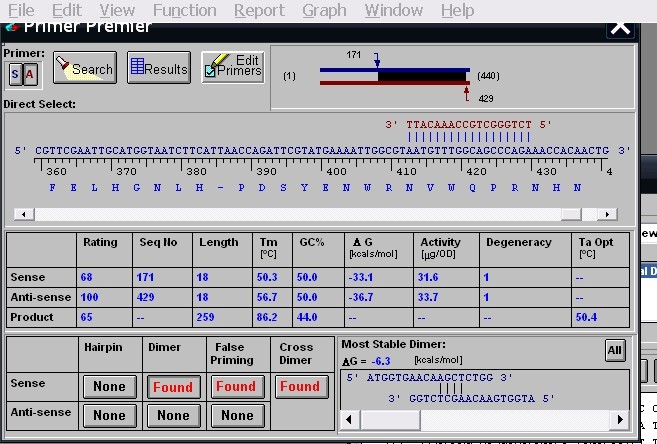Click Anti-sense Activity value 33.7
The height and width of the screenshot is (444, 657).
(x=428, y=297)
